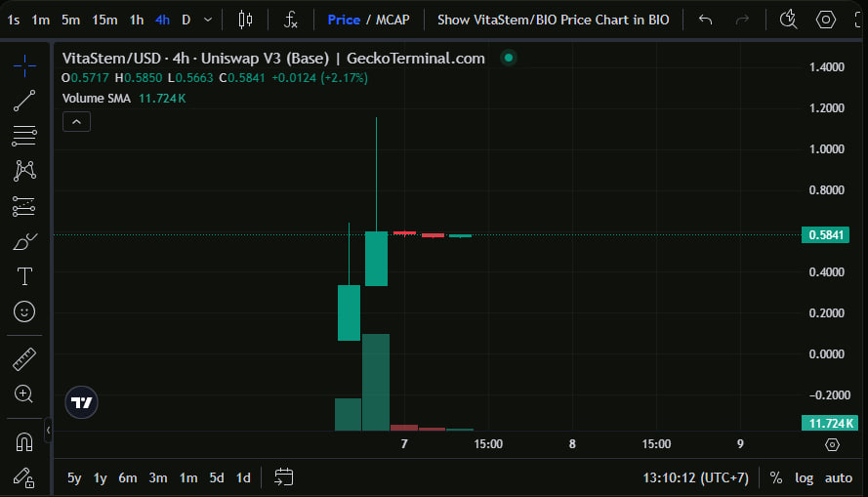Open the forecasting and measurement tools

coord(24,206)
